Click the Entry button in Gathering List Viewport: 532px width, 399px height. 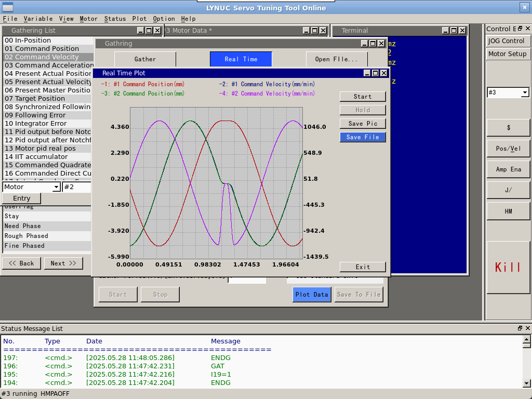[x=22, y=198]
